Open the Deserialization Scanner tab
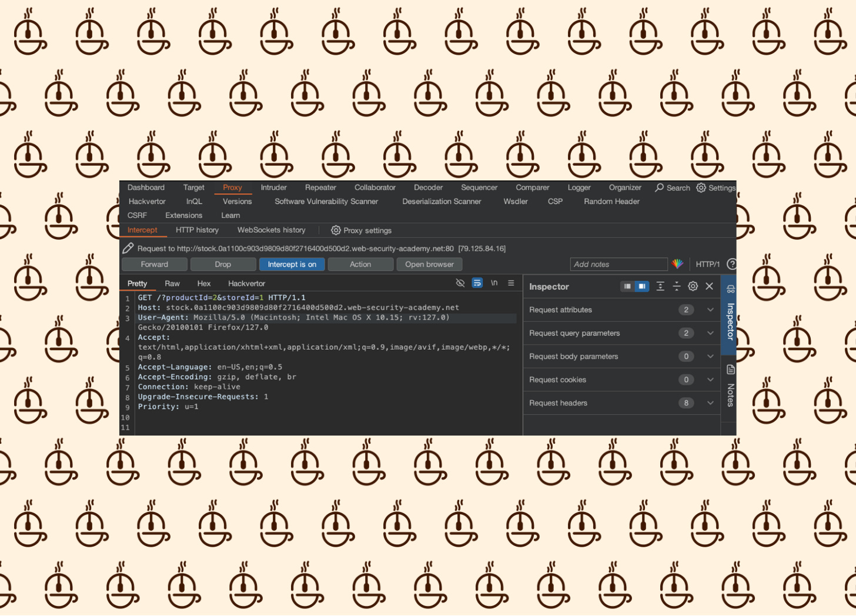 (442, 202)
